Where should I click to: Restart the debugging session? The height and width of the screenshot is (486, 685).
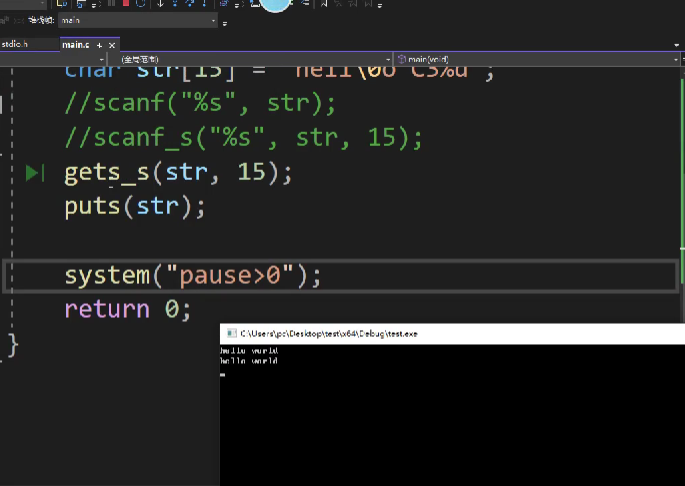click(x=140, y=3)
